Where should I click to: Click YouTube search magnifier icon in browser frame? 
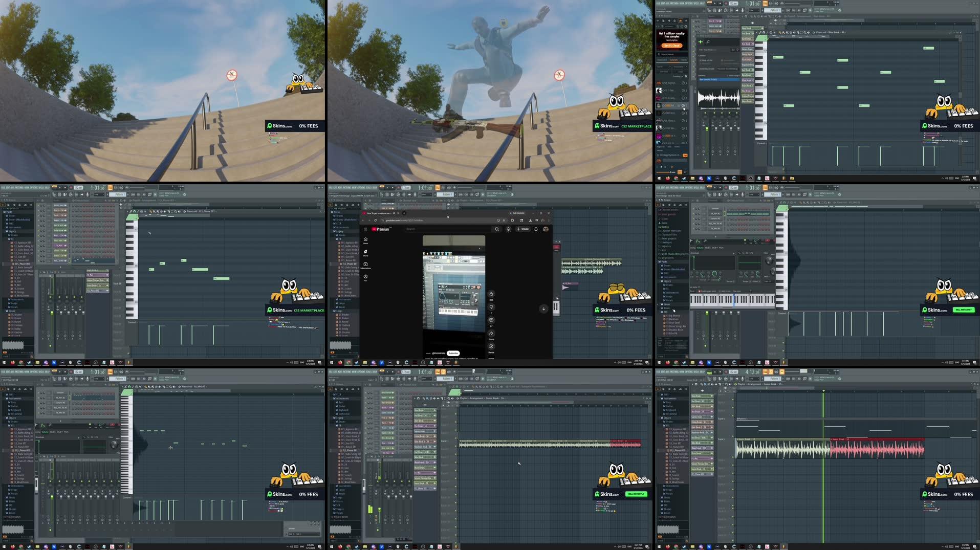click(x=497, y=229)
